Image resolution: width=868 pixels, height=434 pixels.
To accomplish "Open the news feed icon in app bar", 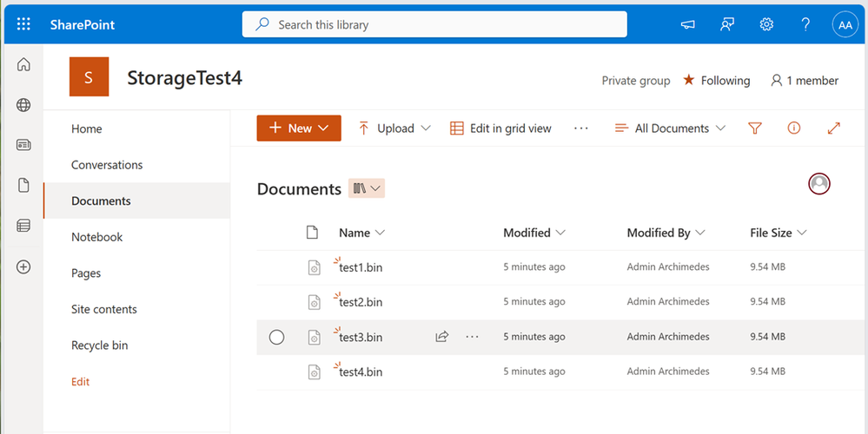I will [x=23, y=146].
